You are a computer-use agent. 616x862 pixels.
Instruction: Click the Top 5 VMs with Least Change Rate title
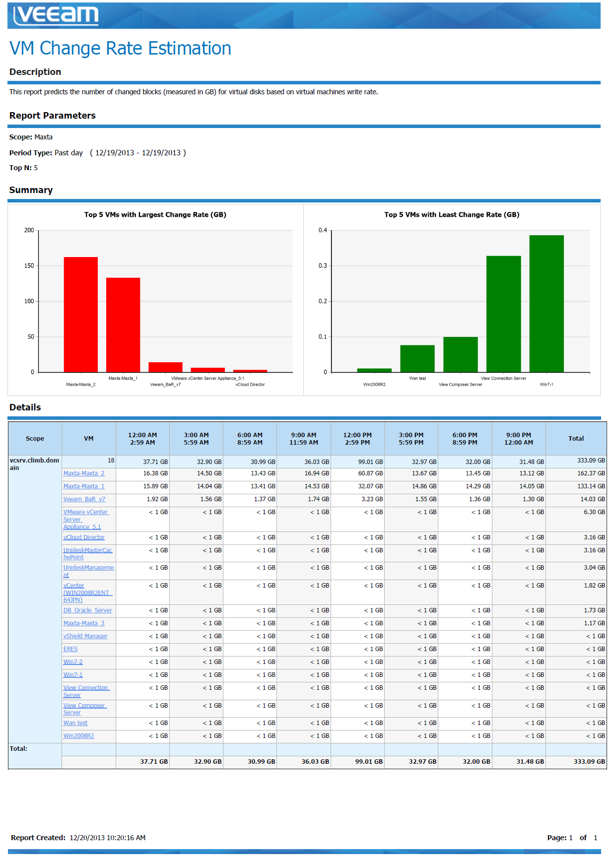[452, 215]
